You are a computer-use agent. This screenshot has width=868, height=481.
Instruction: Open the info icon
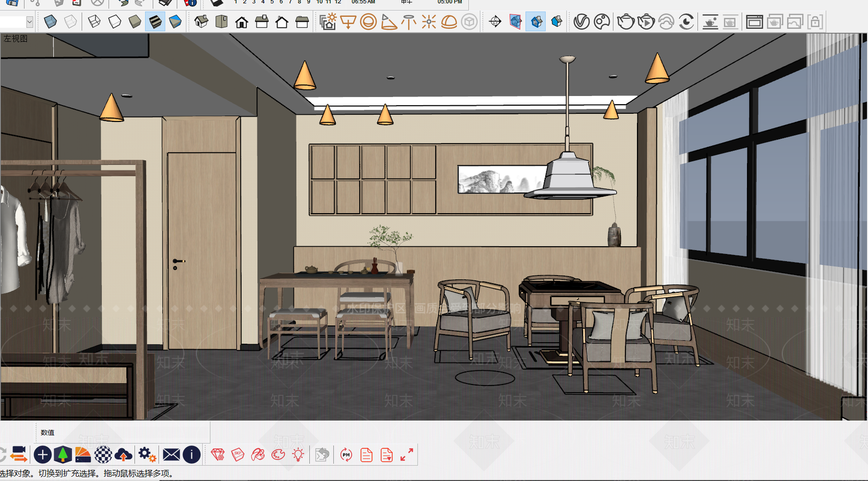click(x=192, y=454)
